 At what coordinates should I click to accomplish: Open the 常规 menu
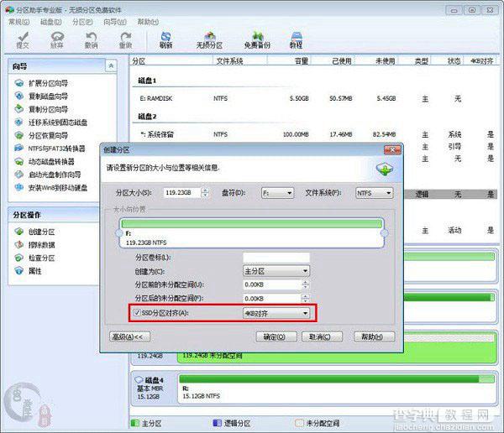tap(19, 22)
